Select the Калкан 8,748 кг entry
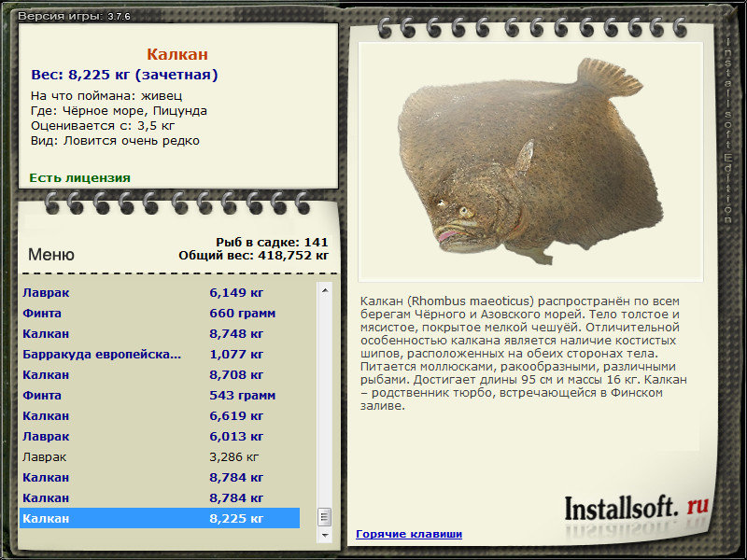The image size is (747, 560). tap(160, 333)
